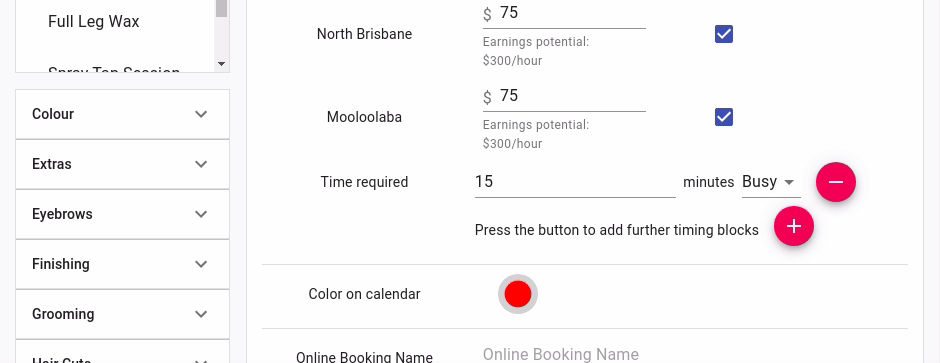940x363 pixels.
Task: Add a further timing block
Action: pyautogui.click(x=794, y=226)
